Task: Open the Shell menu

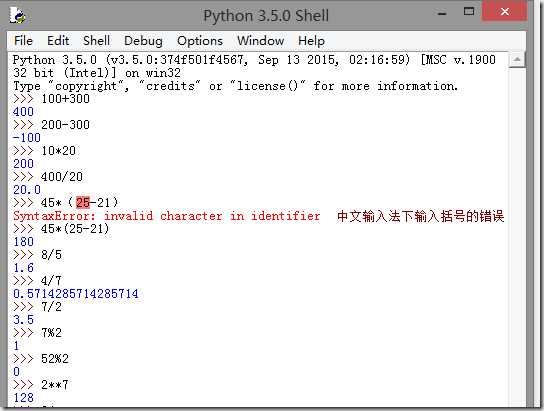Action: point(96,41)
